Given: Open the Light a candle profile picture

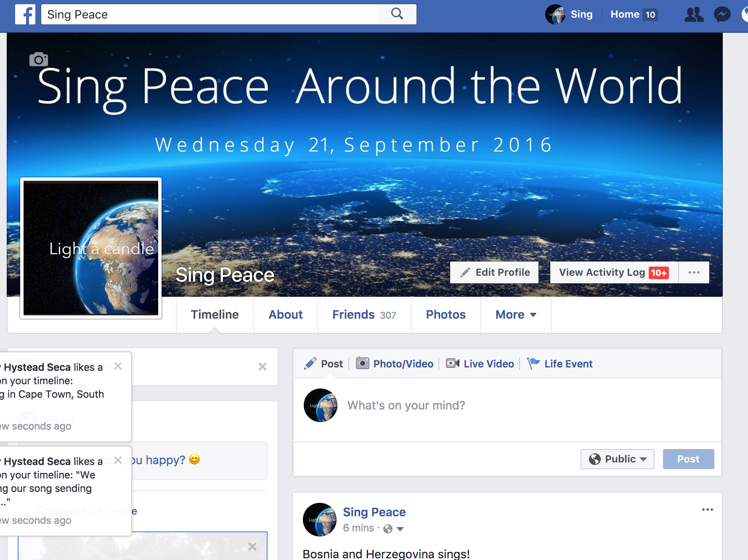Looking at the screenshot, I should 91,248.
